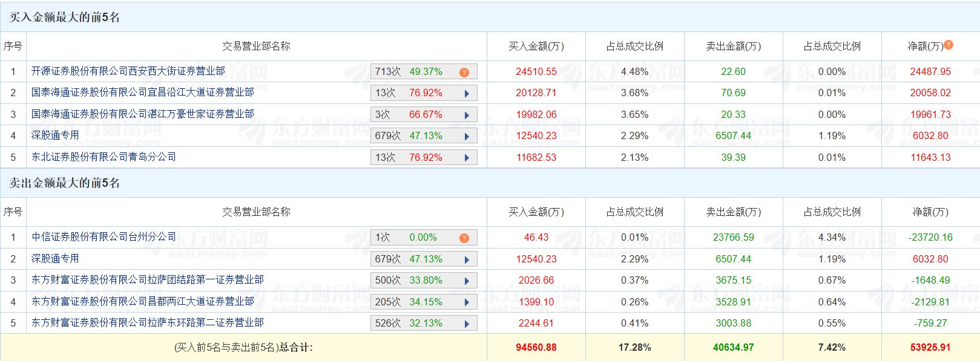Click orange question icon in 开源证券西安西大街 row

click(x=464, y=72)
